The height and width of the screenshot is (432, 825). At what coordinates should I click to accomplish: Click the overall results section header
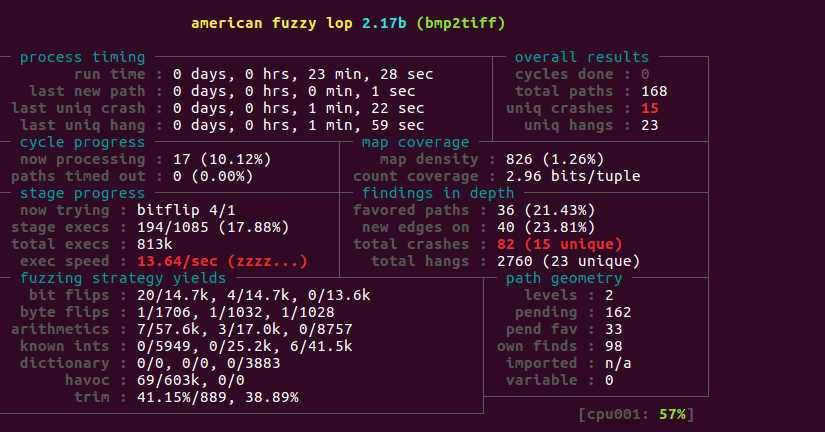pos(582,57)
